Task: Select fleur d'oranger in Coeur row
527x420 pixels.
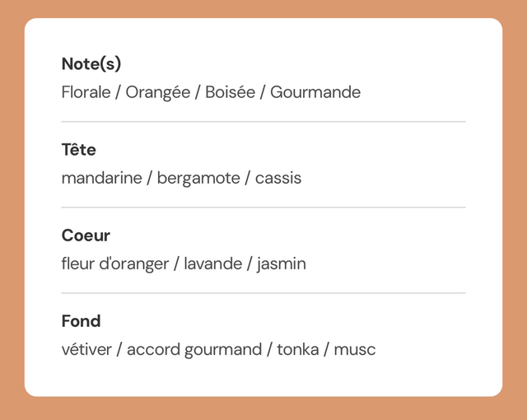Action: coord(114,264)
